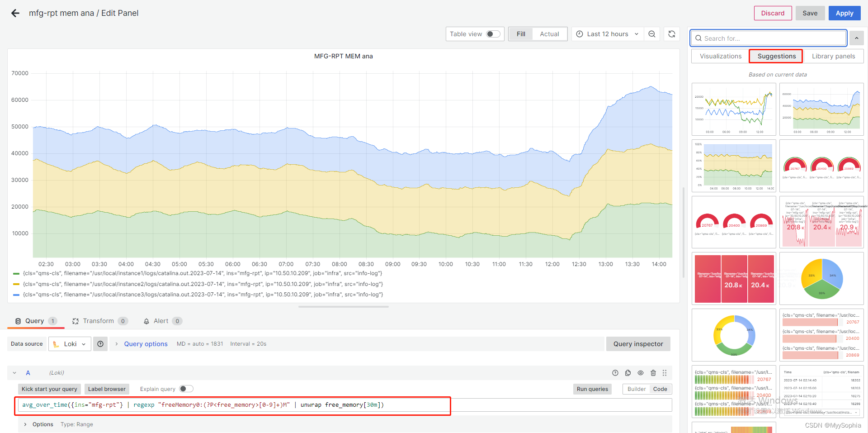Click the MFG-RPT MEM ana panel title

(x=344, y=56)
